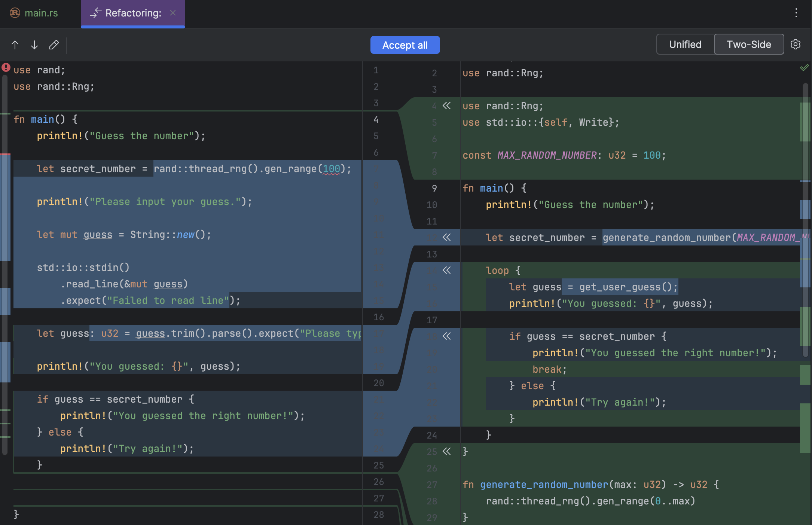
Task: Open diff settings gear icon
Action: tap(795, 45)
